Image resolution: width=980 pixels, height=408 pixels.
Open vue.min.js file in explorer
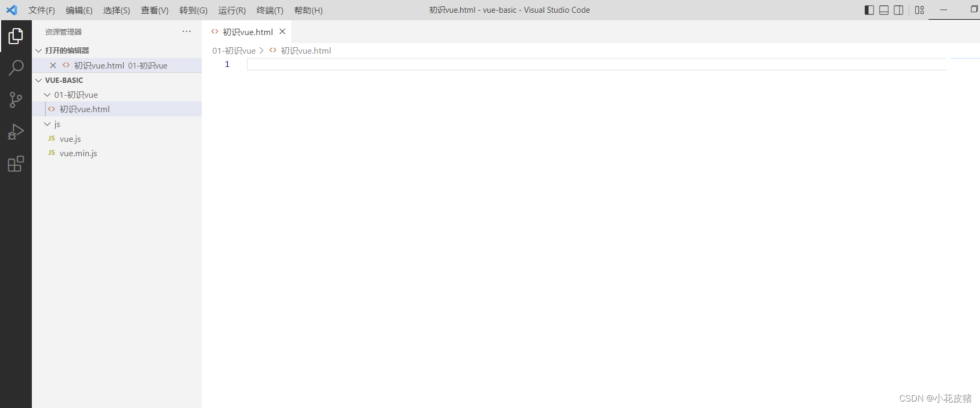pyautogui.click(x=117, y=153)
